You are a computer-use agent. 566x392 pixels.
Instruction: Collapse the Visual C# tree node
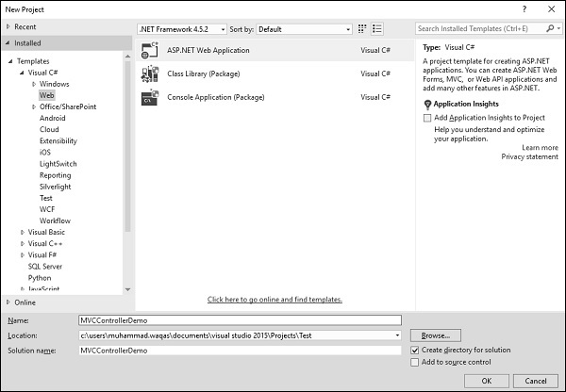point(22,73)
